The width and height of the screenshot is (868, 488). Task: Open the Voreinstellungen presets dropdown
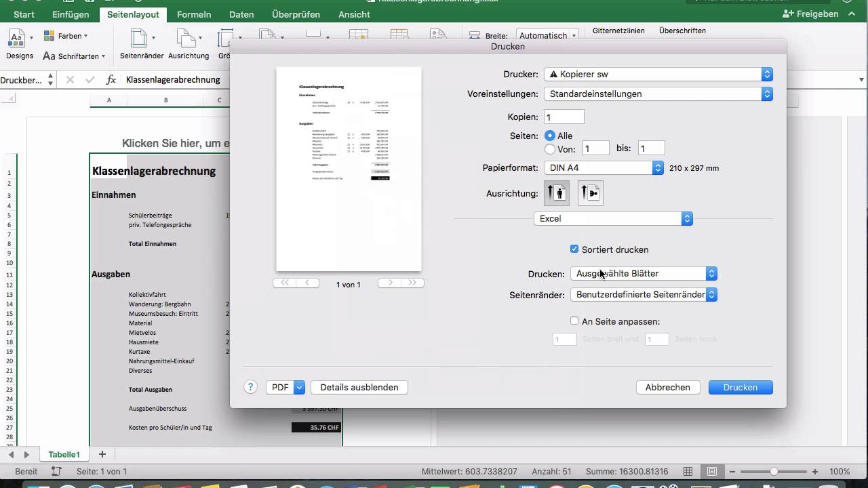pos(658,94)
